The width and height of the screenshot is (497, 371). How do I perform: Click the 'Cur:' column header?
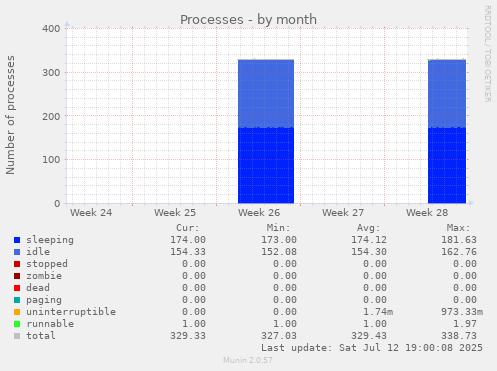(188, 228)
